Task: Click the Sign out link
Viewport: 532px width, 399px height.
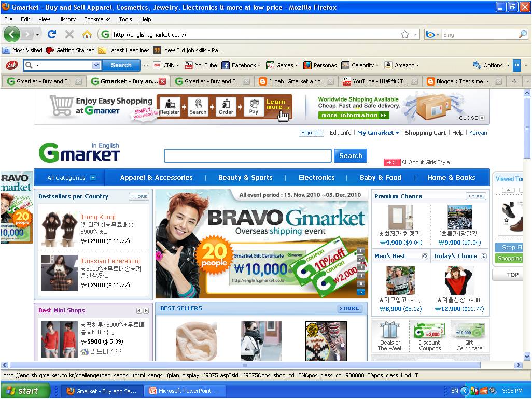Action: point(311,133)
